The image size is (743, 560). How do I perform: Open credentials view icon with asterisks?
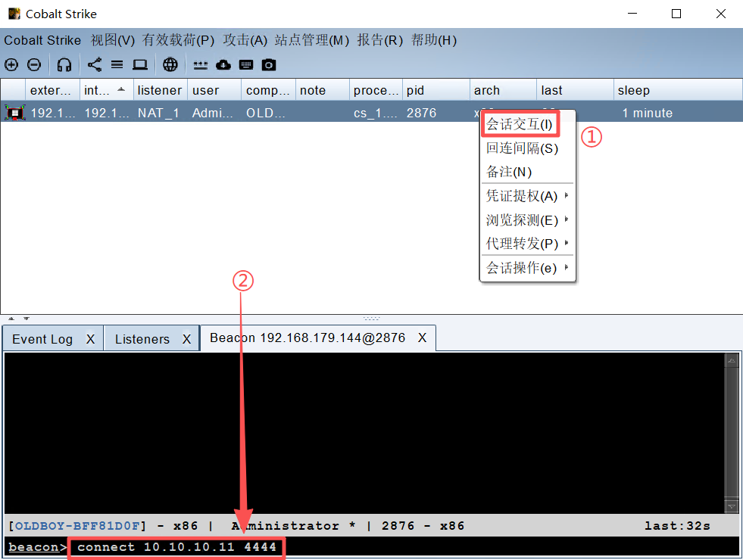coord(201,65)
